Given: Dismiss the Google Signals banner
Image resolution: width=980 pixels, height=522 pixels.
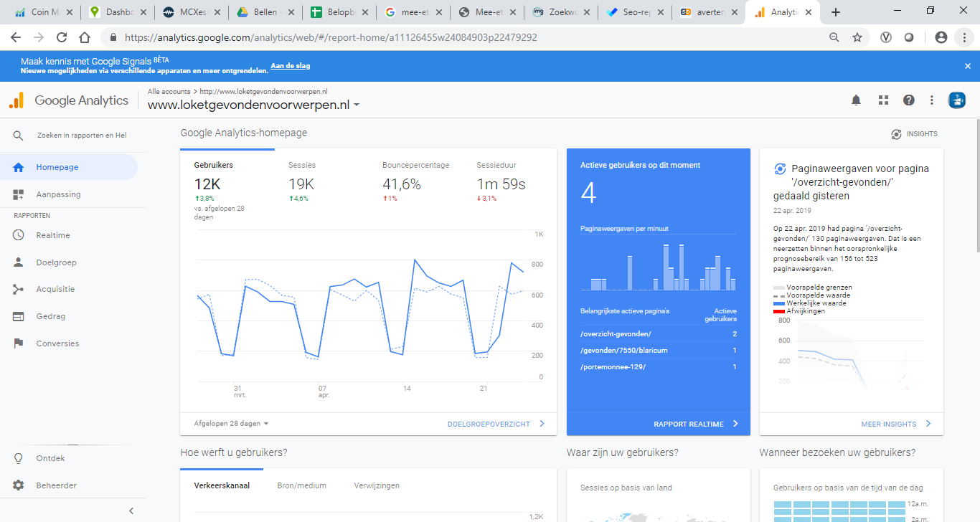Looking at the screenshot, I should (x=967, y=66).
